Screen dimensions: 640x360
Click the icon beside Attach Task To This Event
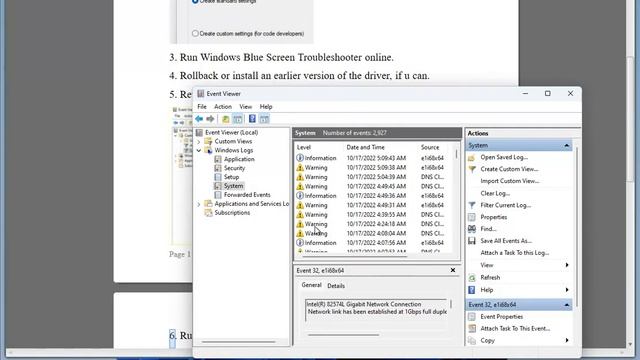(x=472, y=329)
